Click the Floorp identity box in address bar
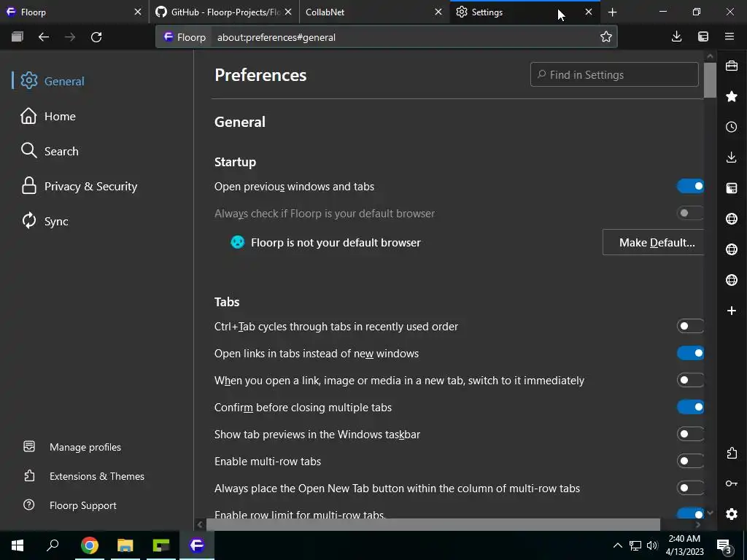This screenshot has width=747, height=560. pos(185,37)
